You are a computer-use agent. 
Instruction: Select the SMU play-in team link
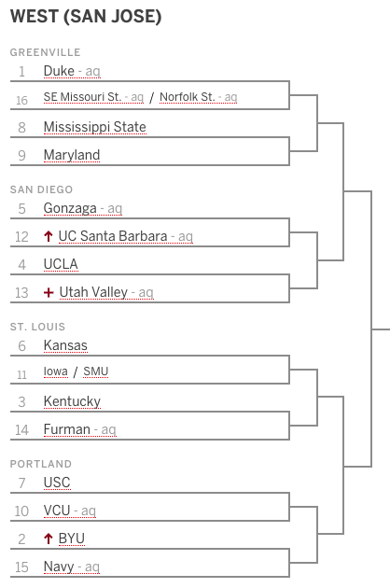click(95, 371)
